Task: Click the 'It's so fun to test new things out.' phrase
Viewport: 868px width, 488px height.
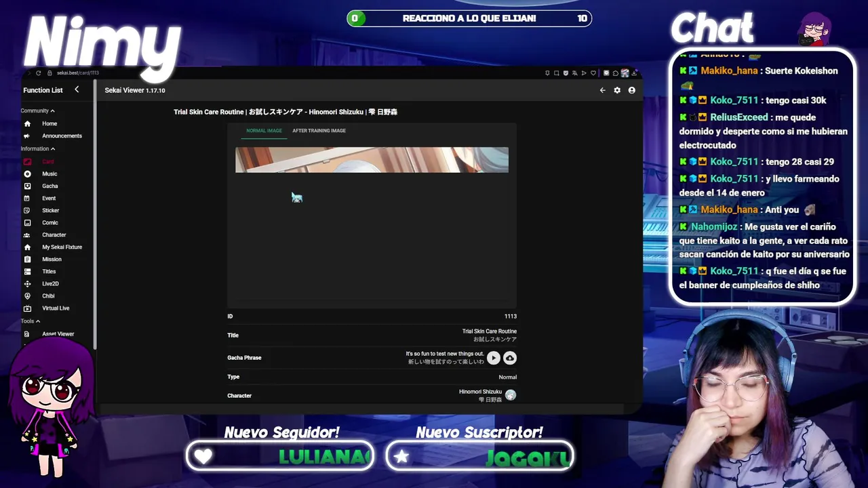Action: pos(445,354)
